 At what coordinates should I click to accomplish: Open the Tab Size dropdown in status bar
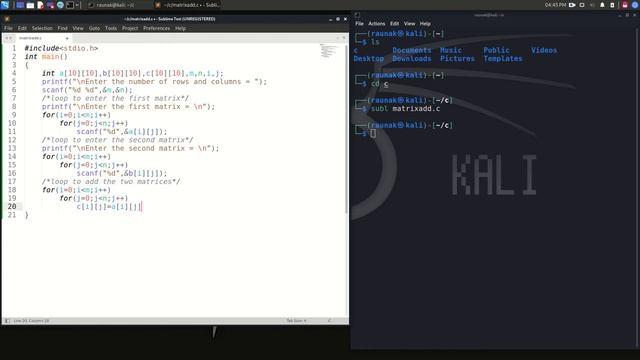point(296,321)
